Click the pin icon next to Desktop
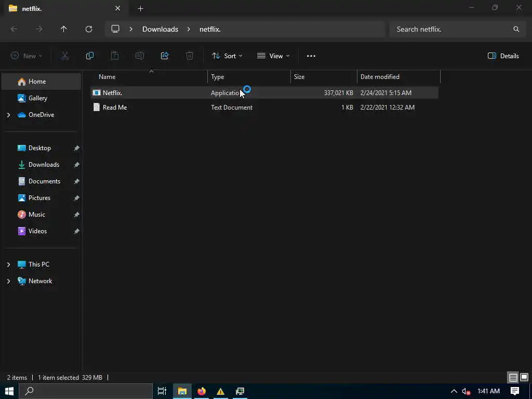 (x=77, y=148)
